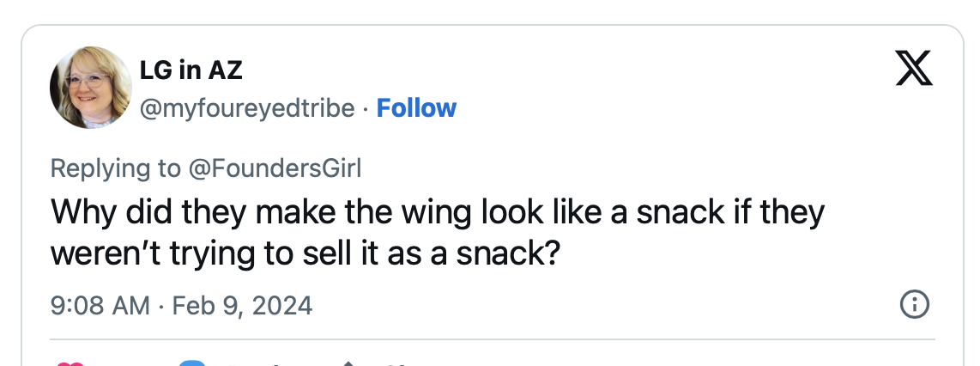980x366 pixels.
Task: Click the share arrow icon
Action: (349, 363)
